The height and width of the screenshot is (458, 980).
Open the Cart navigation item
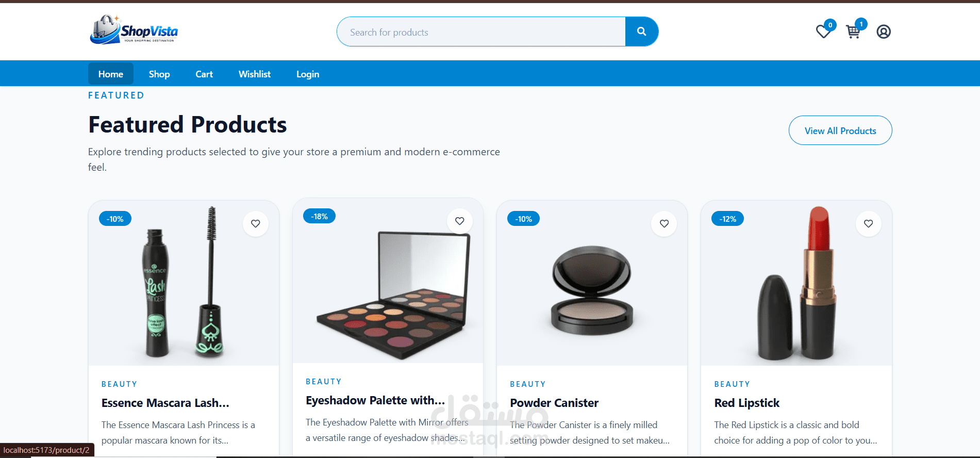coord(204,74)
